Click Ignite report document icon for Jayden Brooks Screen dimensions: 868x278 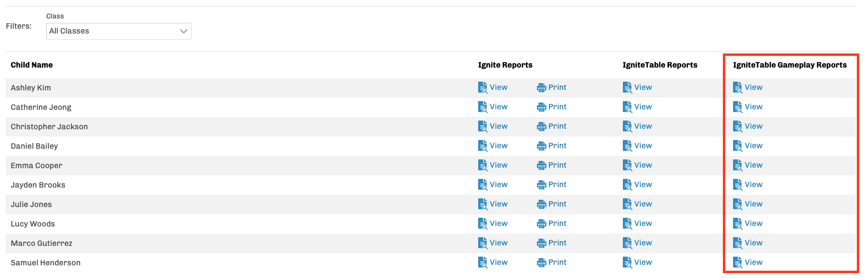483,185
